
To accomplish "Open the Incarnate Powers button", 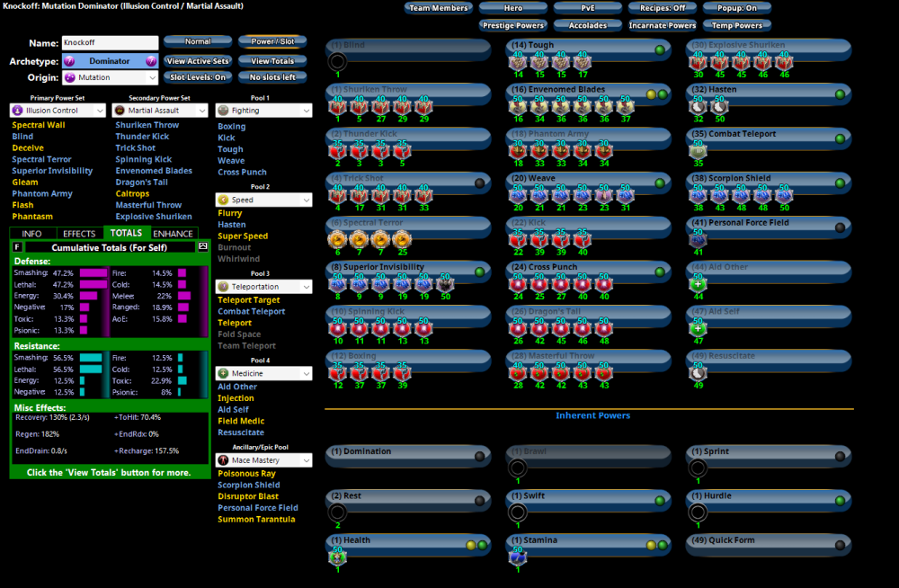I will coord(663,25).
